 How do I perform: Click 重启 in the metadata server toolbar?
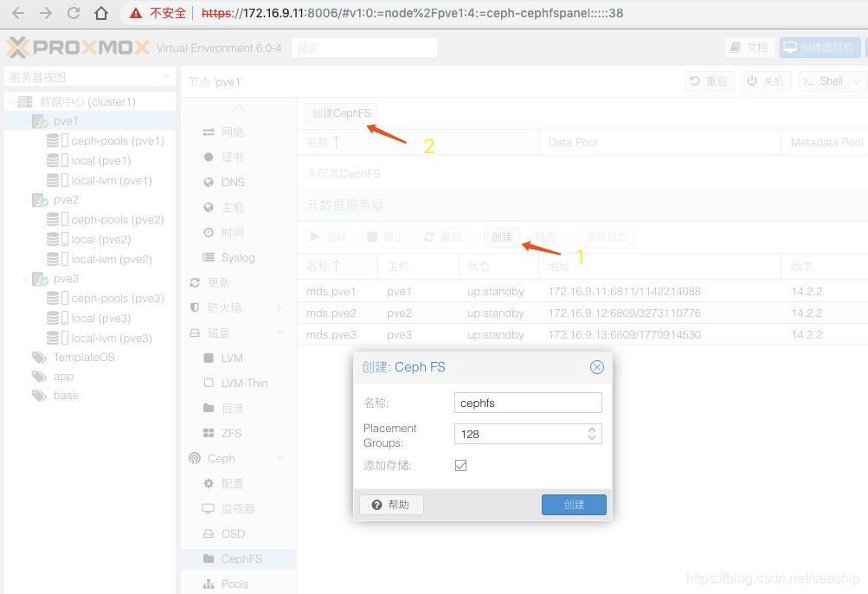coord(443,237)
